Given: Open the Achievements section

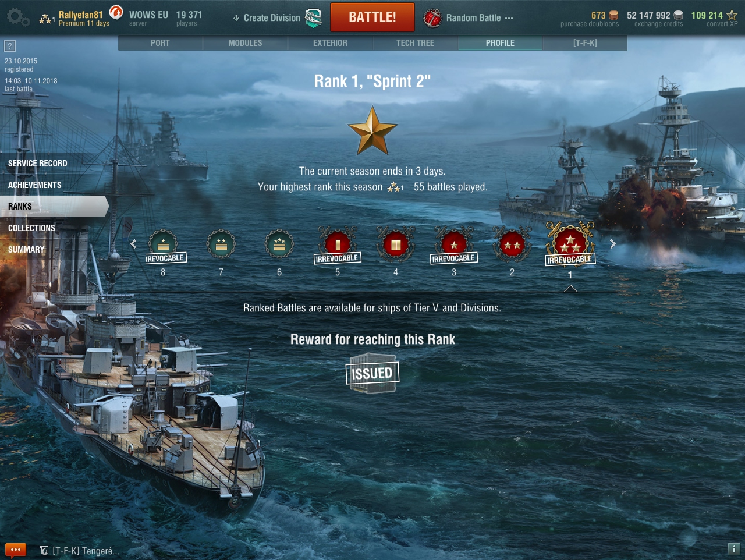Looking at the screenshot, I should 35,185.
